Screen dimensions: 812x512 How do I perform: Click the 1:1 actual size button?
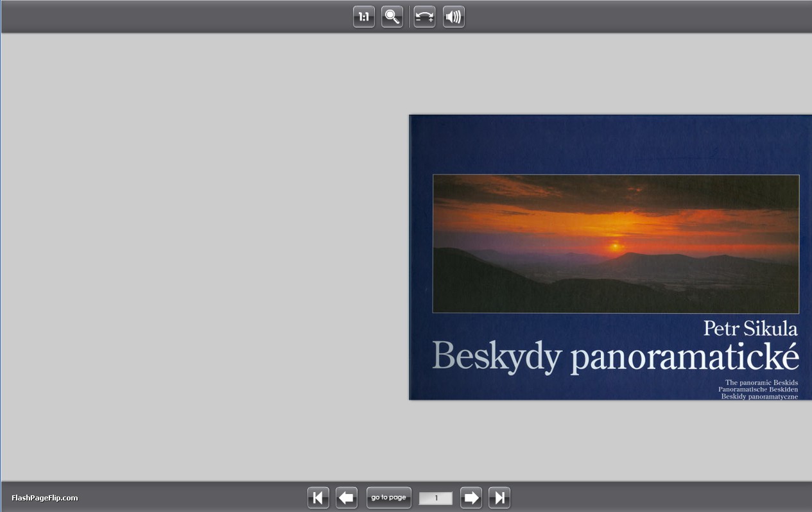(364, 17)
